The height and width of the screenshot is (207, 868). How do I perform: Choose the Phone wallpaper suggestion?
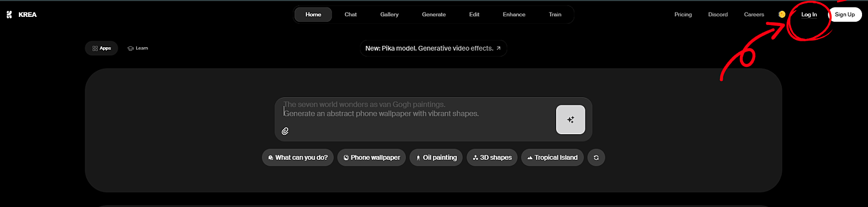371,158
